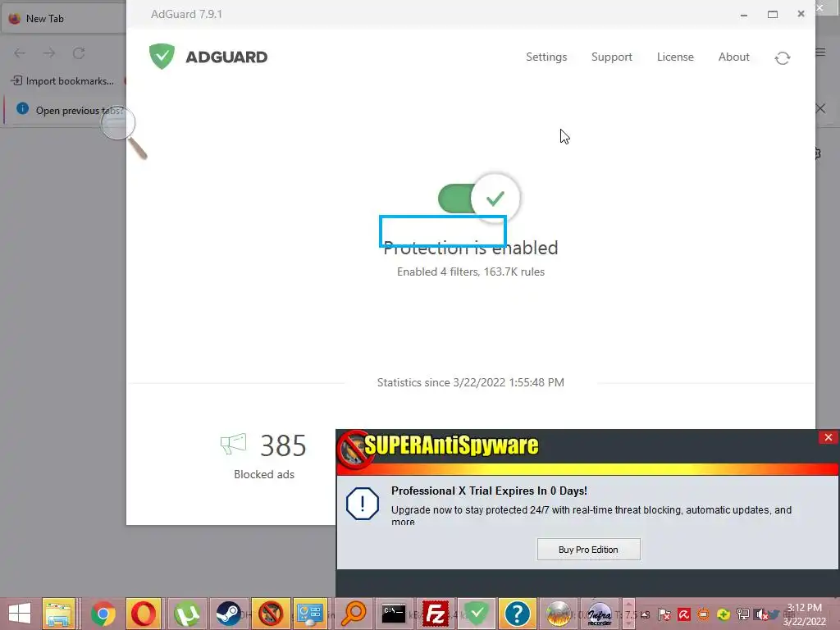Open InfraRecorder from taskbar
Image resolution: width=840 pixels, height=630 pixels.
[x=600, y=614]
